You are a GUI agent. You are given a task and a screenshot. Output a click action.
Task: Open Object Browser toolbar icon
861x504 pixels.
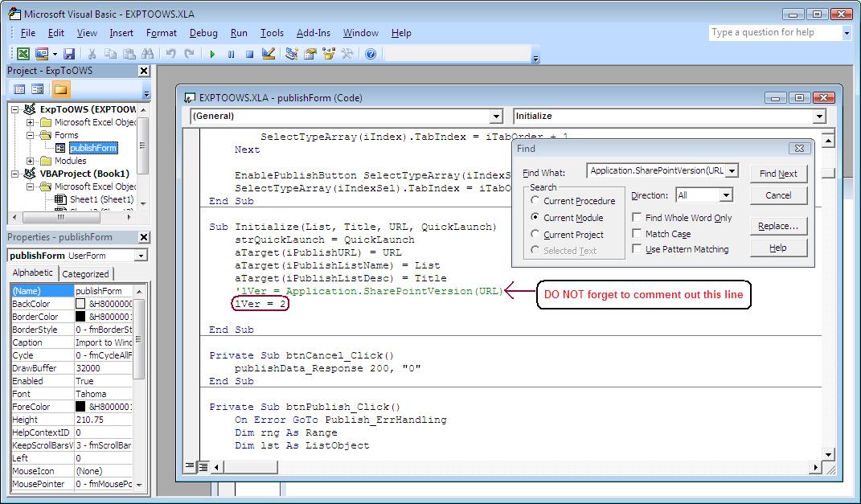click(x=328, y=54)
